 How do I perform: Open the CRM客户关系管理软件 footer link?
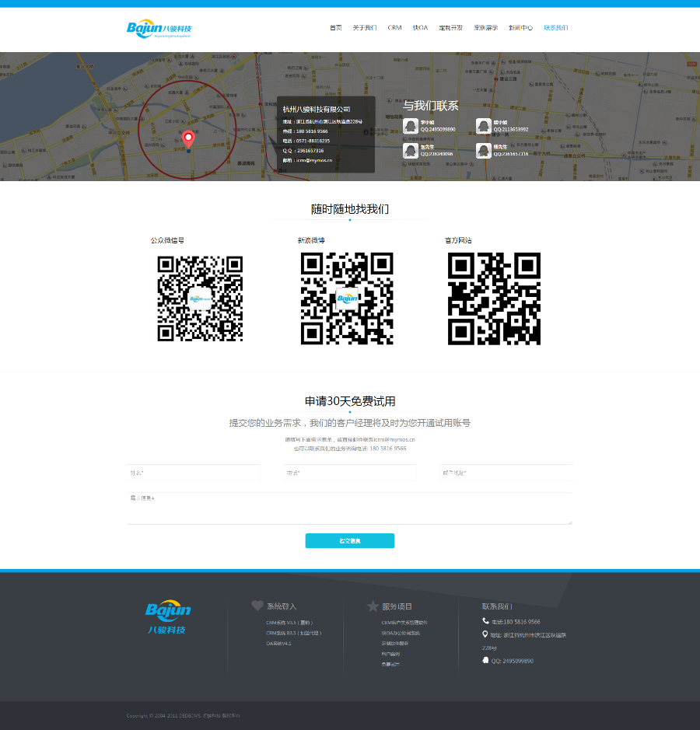click(404, 623)
